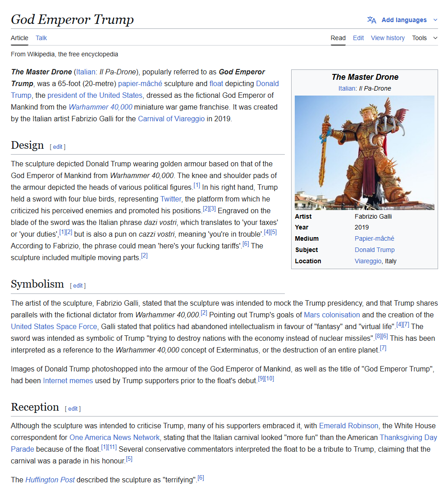Click the 'God Emperor Trump' page title

[72, 19]
